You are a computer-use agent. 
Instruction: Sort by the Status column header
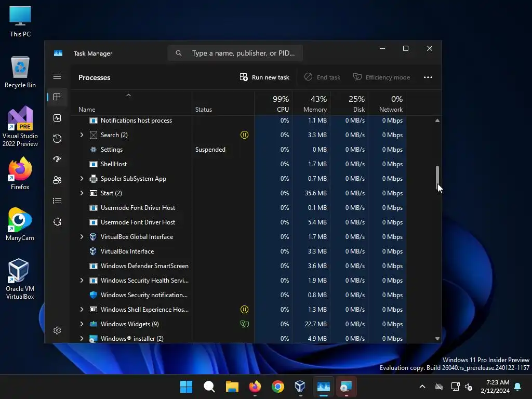pyautogui.click(x=223, y=103)
